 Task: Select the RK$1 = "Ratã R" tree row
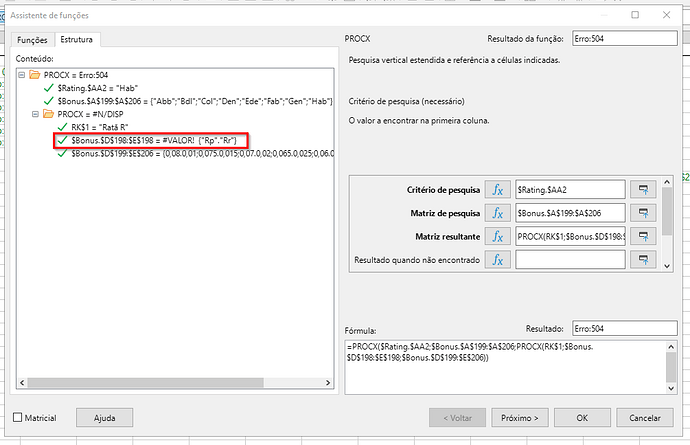click(x=99, y=127)
